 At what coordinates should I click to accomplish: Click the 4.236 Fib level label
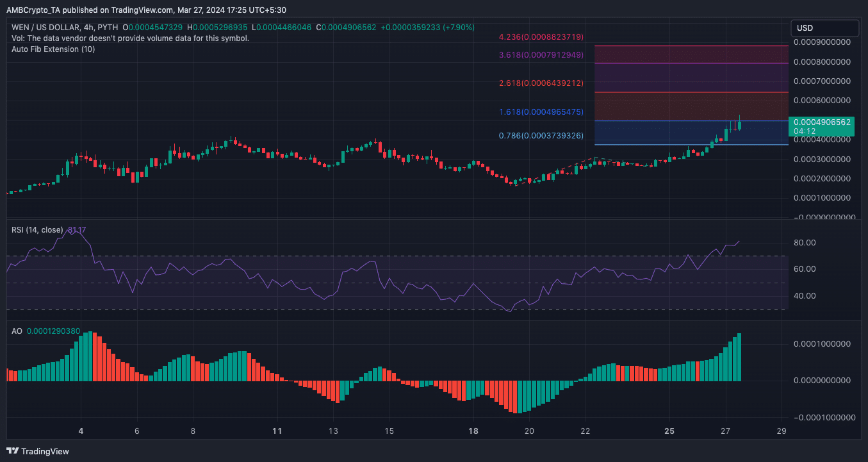pyautogui.click(x=541, y=37)
